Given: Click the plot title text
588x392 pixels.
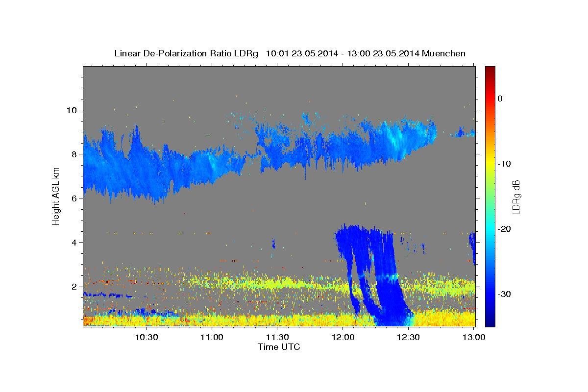Looking at the screenshot, I should [290, 53].
